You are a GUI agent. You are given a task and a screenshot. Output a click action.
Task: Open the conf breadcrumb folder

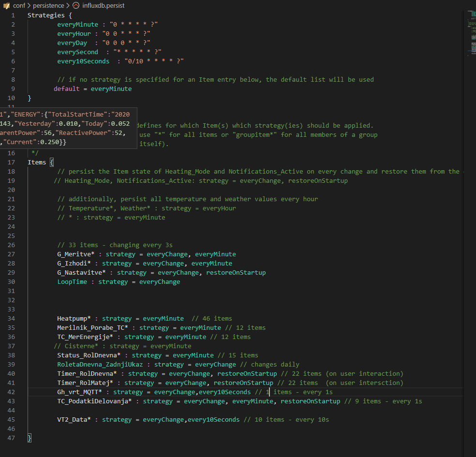click(19, 5)
